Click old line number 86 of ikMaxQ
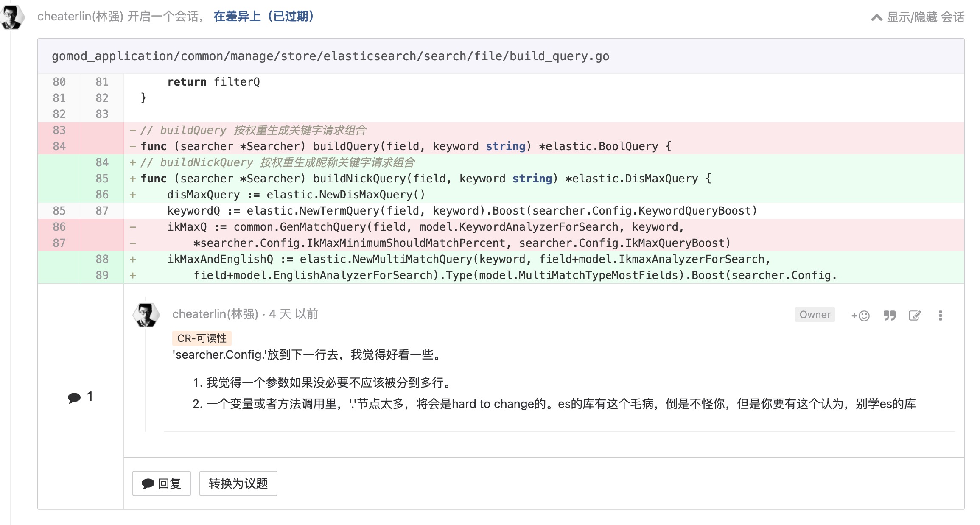980x525 pixels. click(x=59, y=227)
